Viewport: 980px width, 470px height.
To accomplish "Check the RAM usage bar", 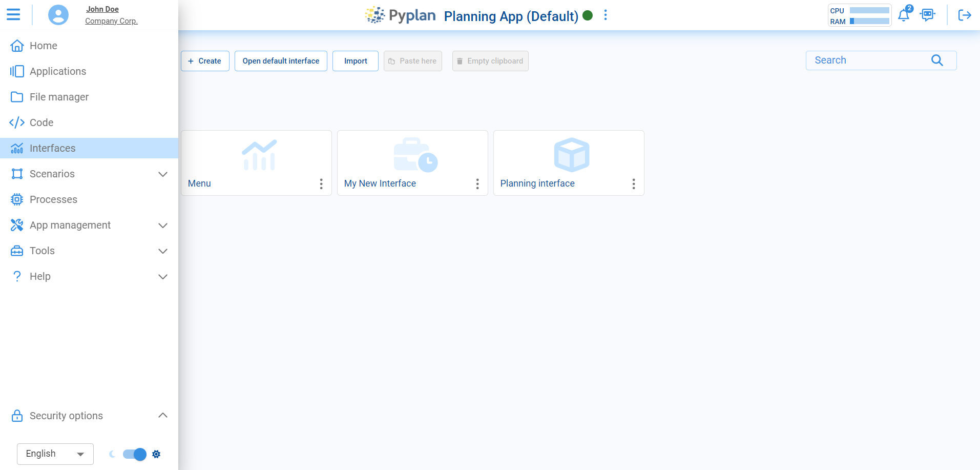I will click(869, 22).
